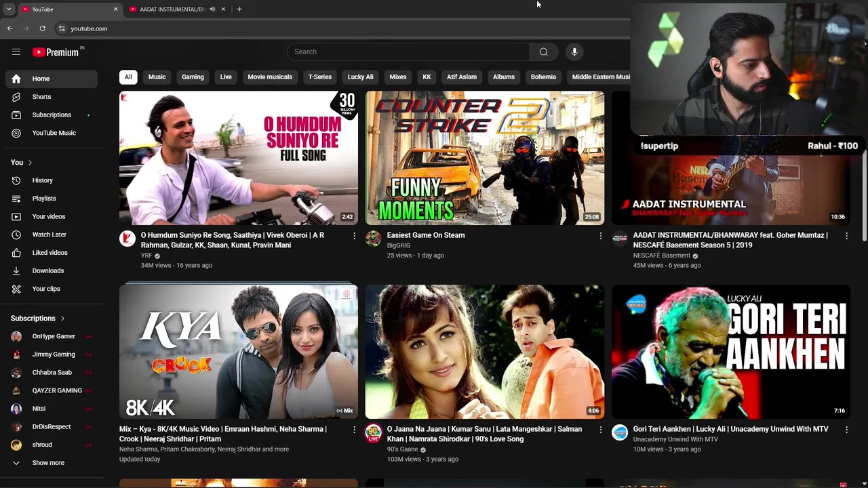Image resolution: width=868 pixels, height=488 pixels.
Task: Click the YouTube Premium logo
Action: [56, 52]
